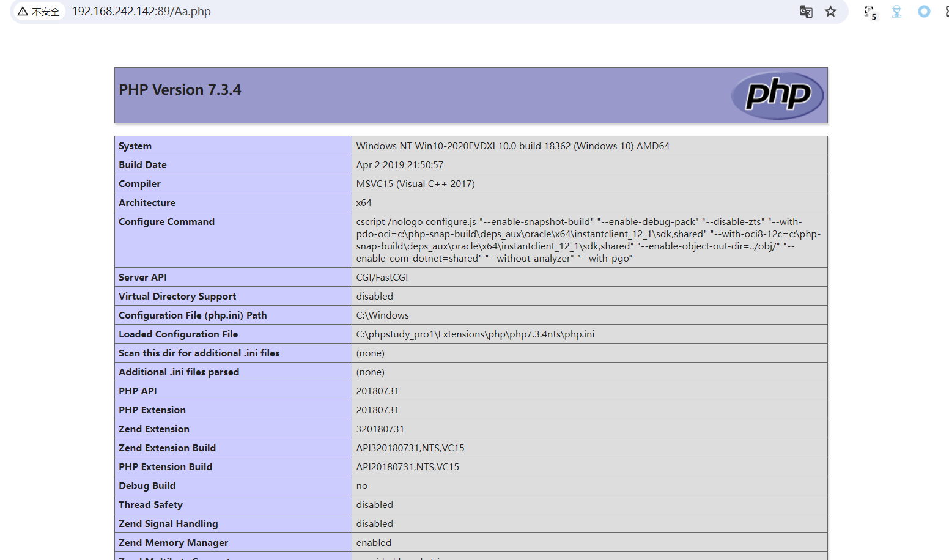Click the Thread Safety disabled value
This screenshot has width=949, height=560.
[374, 504]
